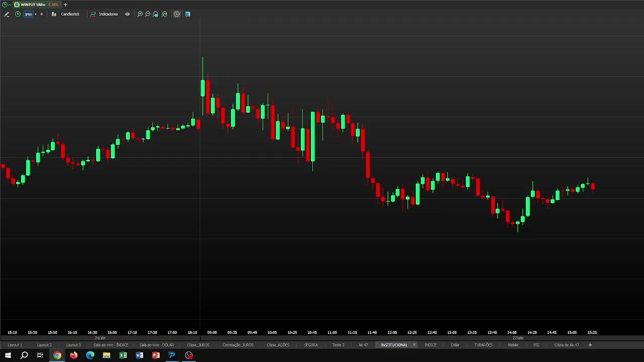This screenshot has height=362, width=644.
Task: Open the INDICE tab
Action: [x=431, y=345]
